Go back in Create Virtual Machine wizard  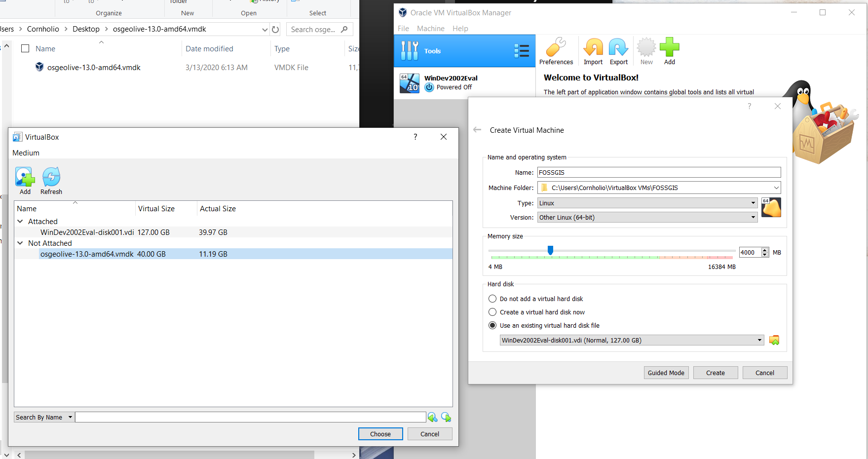pos(477,130)
